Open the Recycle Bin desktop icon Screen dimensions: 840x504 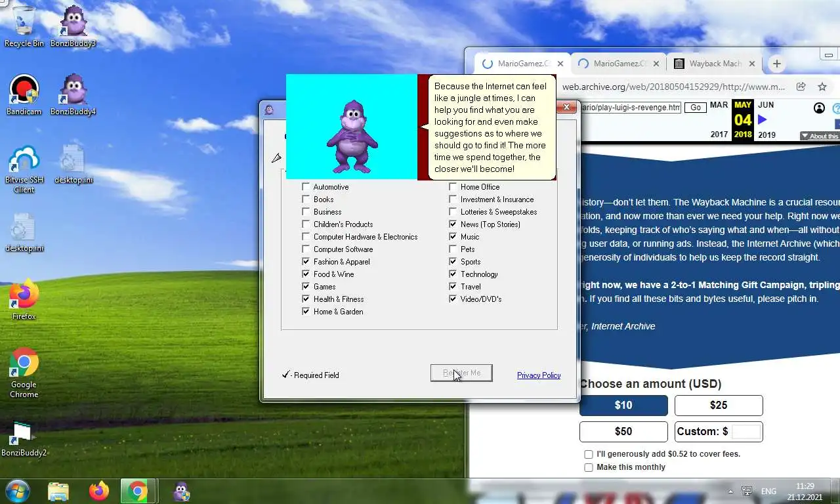(x=24, y=26)
